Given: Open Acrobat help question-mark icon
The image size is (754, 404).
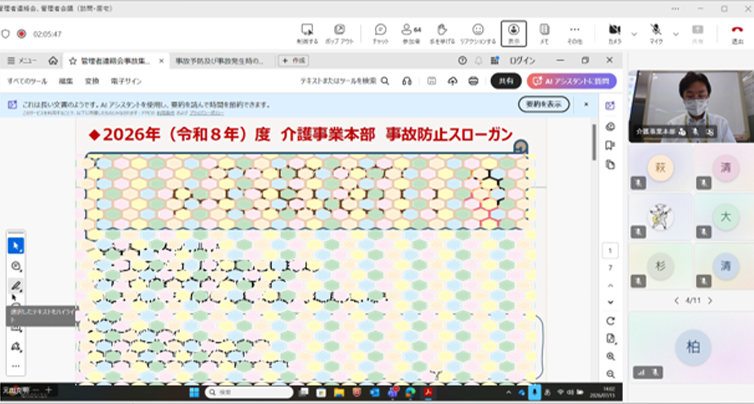Looking at the screenshot, I should pyautogui.click(x=462, y=61).
